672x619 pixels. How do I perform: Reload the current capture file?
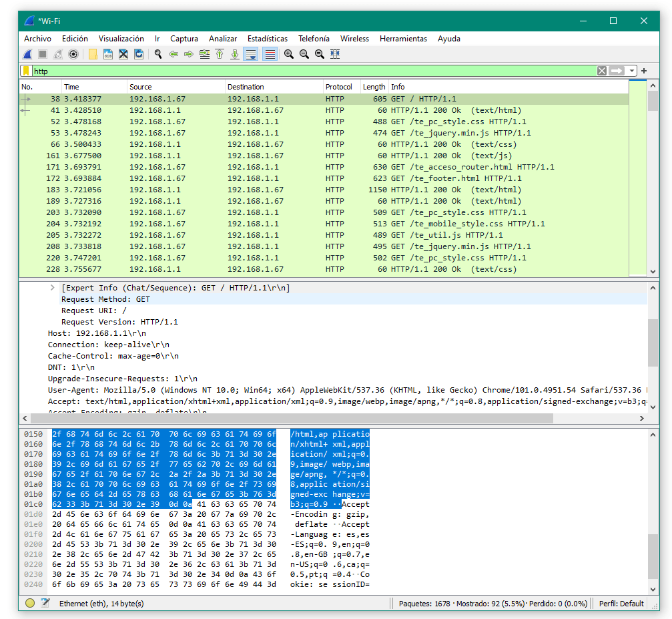[138, 54]
